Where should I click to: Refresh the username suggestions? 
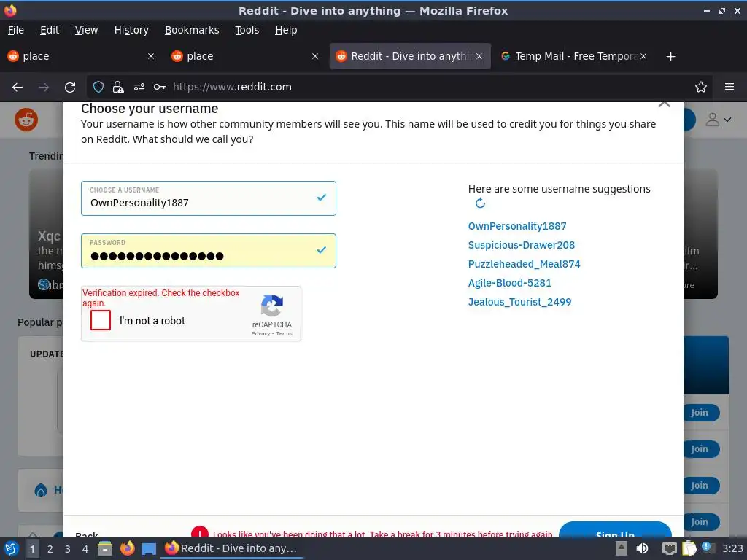pos(480,203)
